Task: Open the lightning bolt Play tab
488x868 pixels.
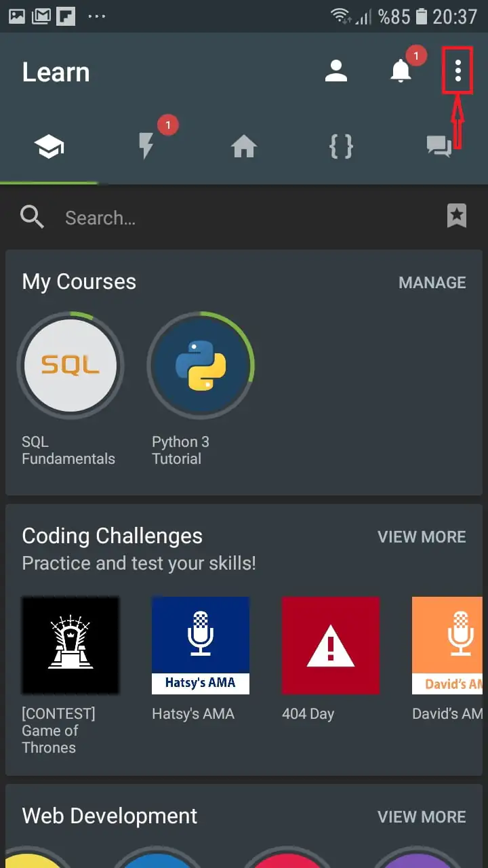Action: click(x=146, y=146)
